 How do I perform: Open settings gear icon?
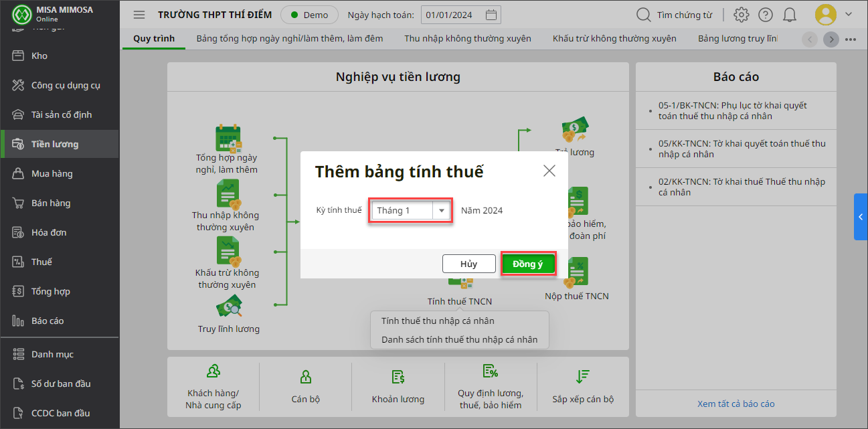coord(741,15)
